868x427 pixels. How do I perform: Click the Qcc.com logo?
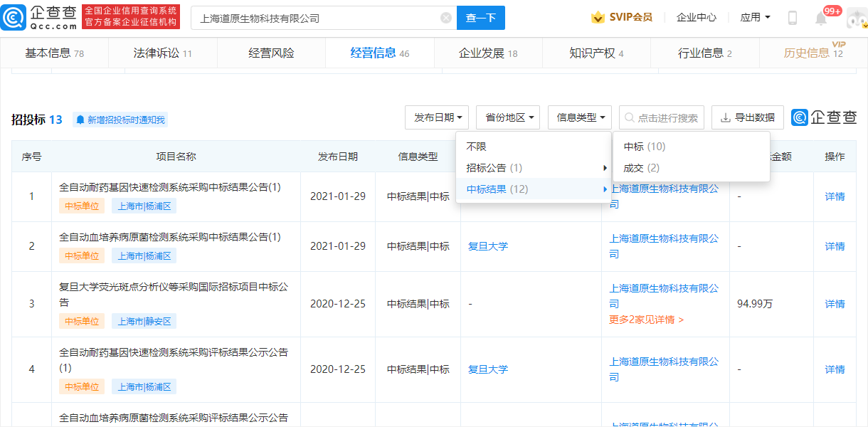[39, 17]
